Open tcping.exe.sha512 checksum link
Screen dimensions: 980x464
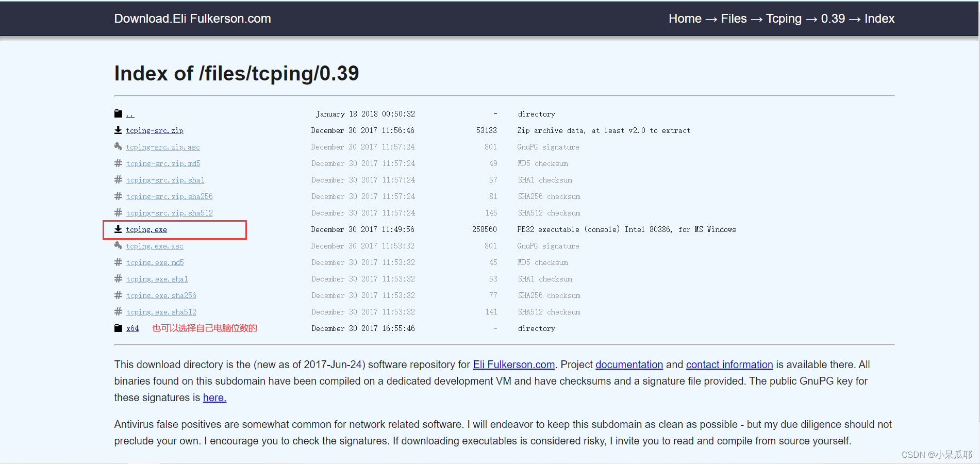pyautogui.click(x=161, y=312)
